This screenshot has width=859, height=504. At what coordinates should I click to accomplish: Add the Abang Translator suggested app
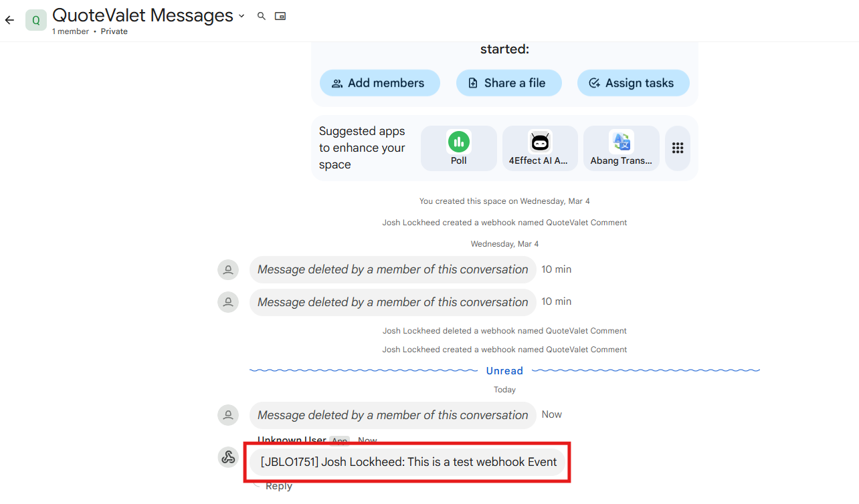621,148
